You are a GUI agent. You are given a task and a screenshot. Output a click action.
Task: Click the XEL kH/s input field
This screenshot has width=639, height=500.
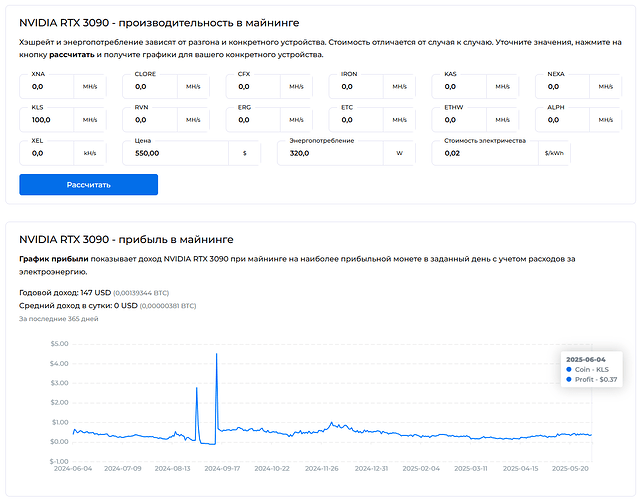tap(46, 153)
